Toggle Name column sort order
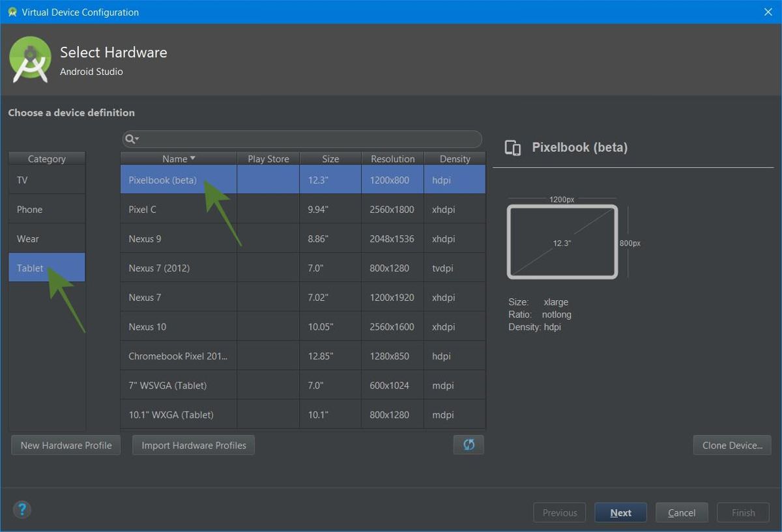782x532 pixels. pos(177,158)
